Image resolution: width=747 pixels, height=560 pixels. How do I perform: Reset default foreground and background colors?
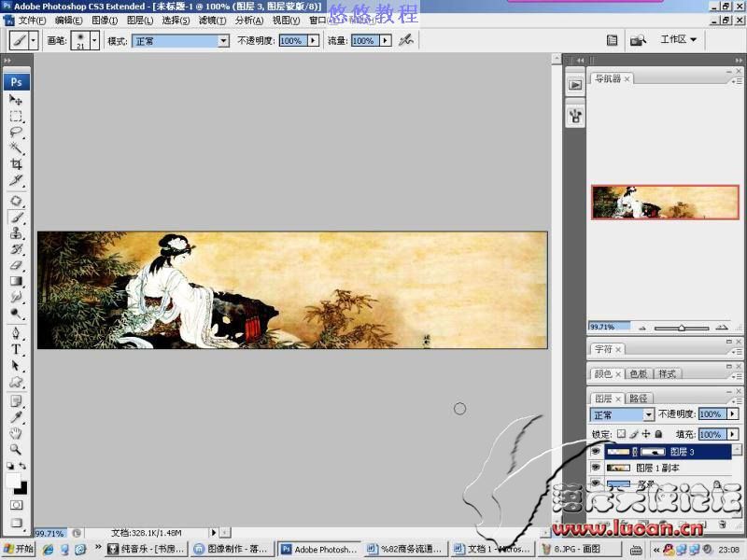[x=10, y=466]
